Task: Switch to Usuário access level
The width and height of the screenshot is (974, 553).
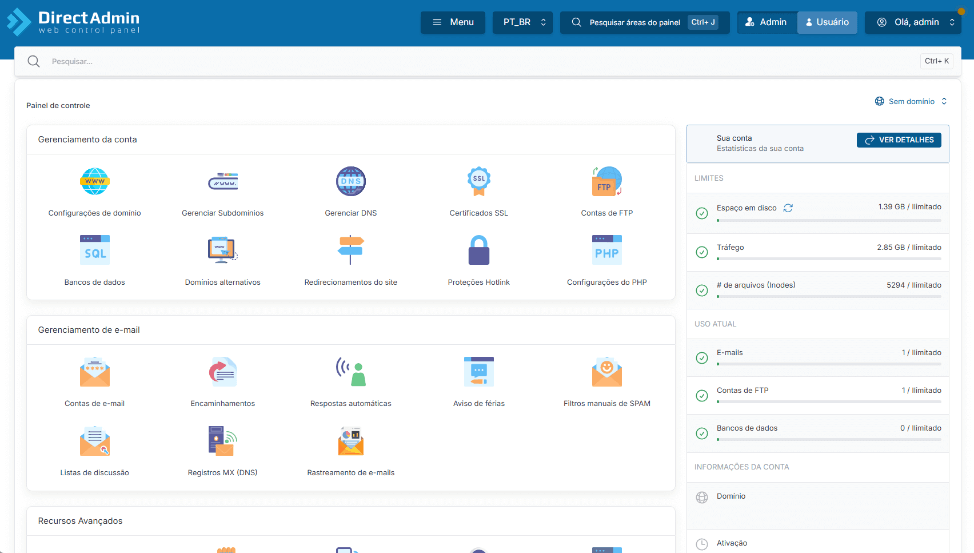Action: point(827,22)
